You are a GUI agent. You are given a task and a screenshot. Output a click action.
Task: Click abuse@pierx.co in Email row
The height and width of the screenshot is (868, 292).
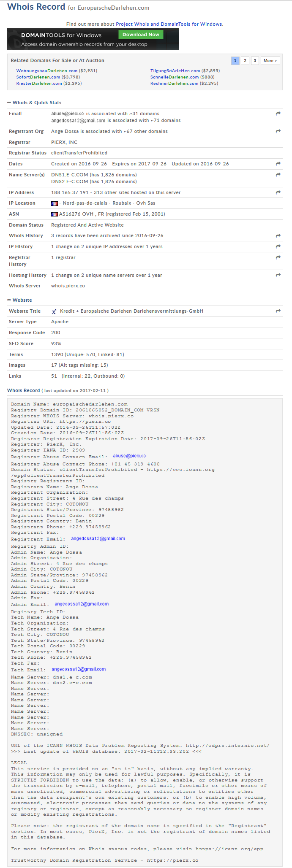click(x=68, y=114)
